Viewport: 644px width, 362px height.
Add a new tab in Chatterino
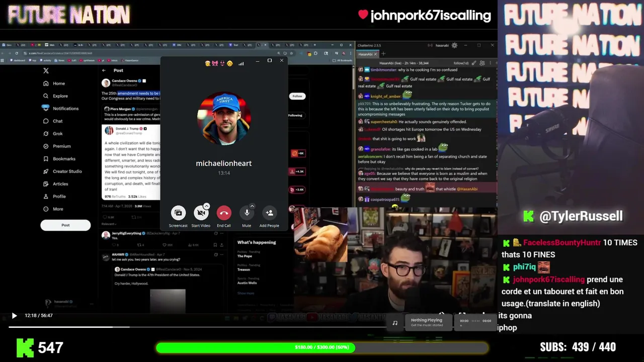[x=383, y=54]
